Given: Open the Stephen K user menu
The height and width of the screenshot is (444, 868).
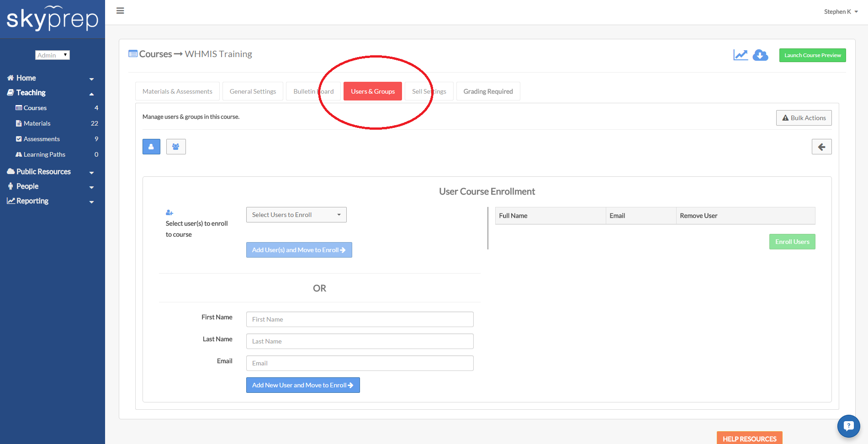Looking at the screenshot, I should tap(841, 12).
